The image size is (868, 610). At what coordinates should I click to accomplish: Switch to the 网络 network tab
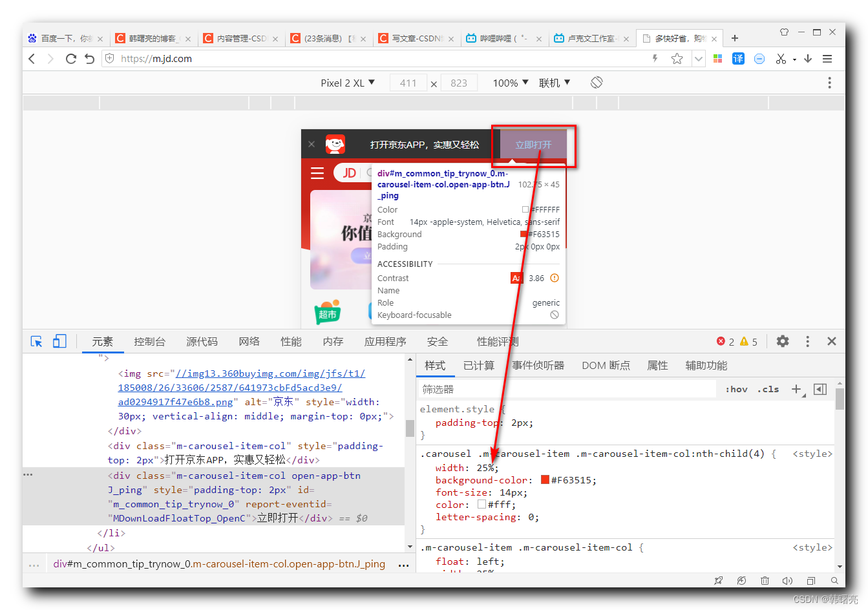[x=249, y=342]
